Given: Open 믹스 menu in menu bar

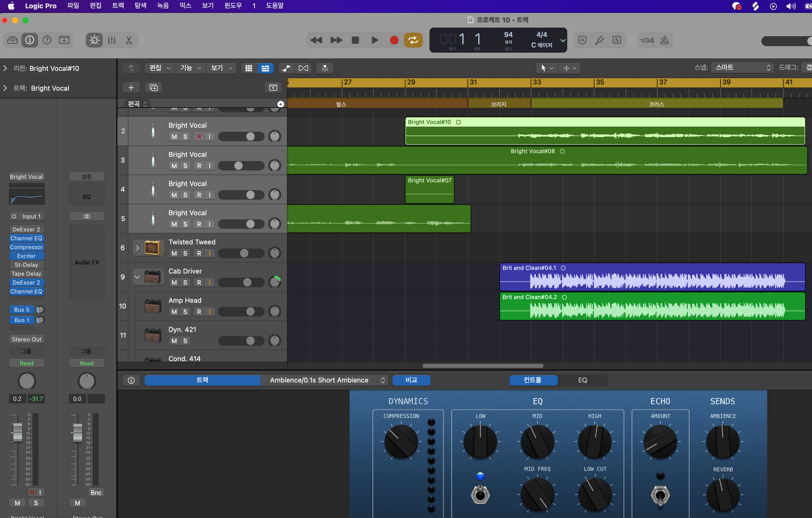Looking at the screenshot, I should (x=185, y=6).
